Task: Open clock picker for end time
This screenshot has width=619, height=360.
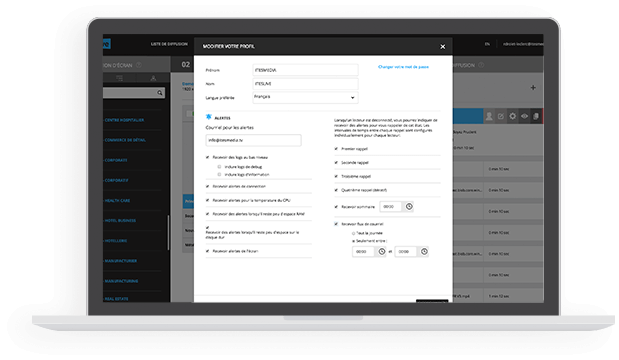Action: point(424,251)
